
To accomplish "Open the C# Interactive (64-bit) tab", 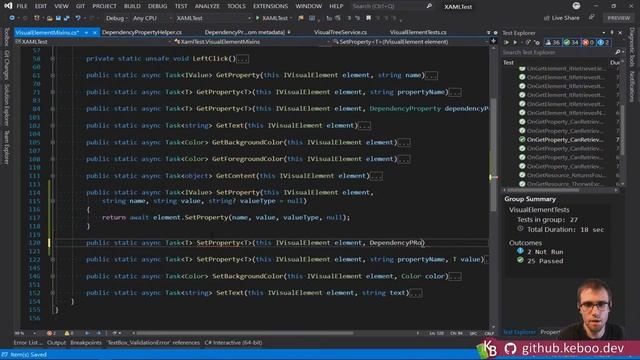I will pyautogui.click(x=233, y=343).
